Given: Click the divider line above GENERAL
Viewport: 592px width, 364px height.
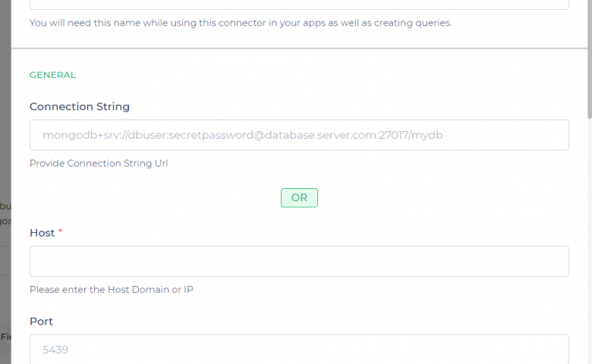Looking at the screenshot, I should click(x=299, y=49).
